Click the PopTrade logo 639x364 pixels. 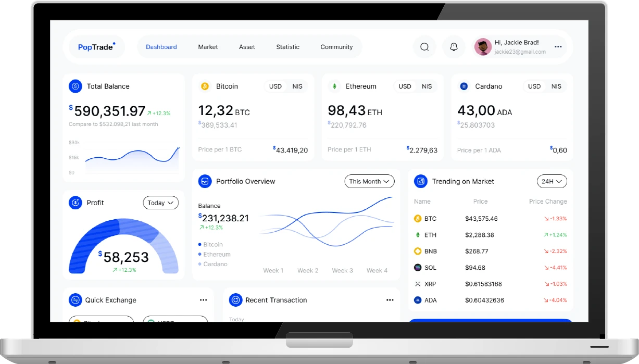[x=96, y=47]
